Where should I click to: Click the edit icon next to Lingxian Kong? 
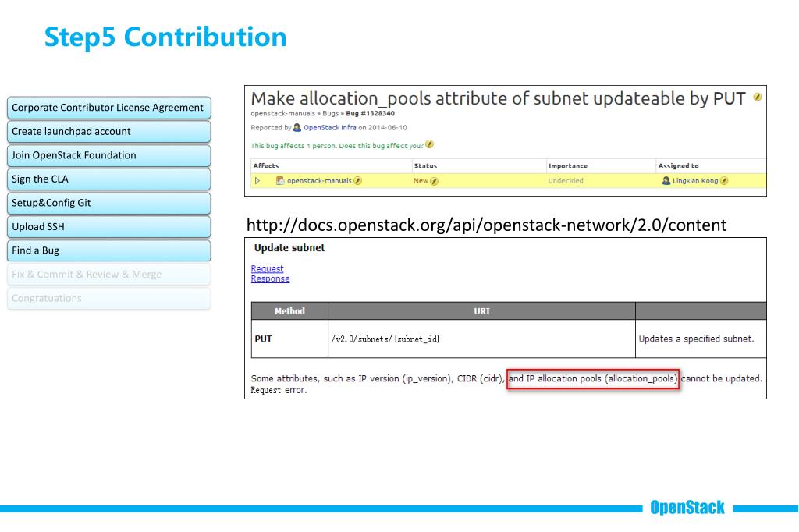pos(724,180)
